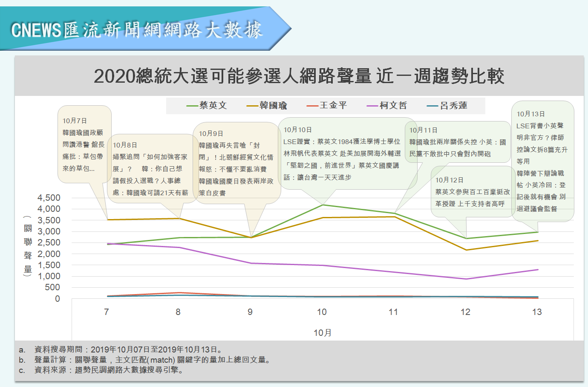Click y-axis value 4,500
Viewport: 588px width, 387px height.
(49, 198)
